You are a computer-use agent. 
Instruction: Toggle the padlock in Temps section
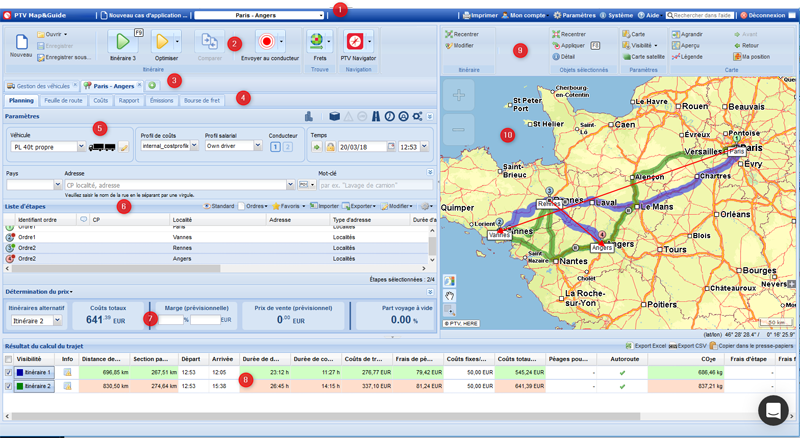point(331,147)
